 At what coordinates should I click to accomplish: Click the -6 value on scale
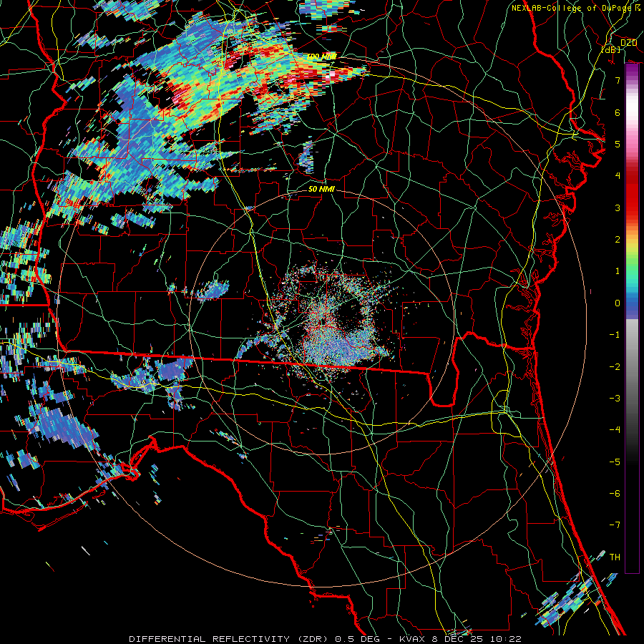pos(615,494)
